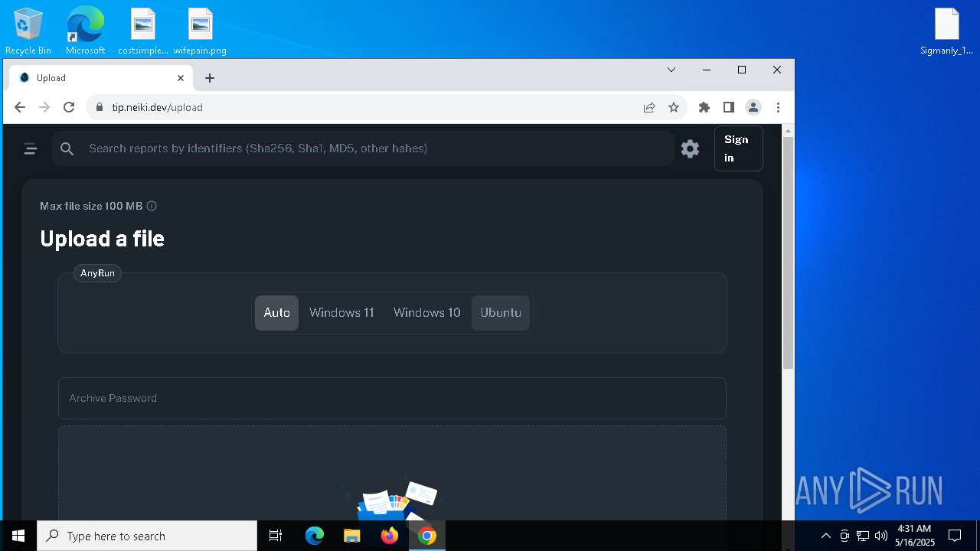980x551 pixels.
Task: Open the Extensions puzzle icon
Action: click(x=704, y=107)
